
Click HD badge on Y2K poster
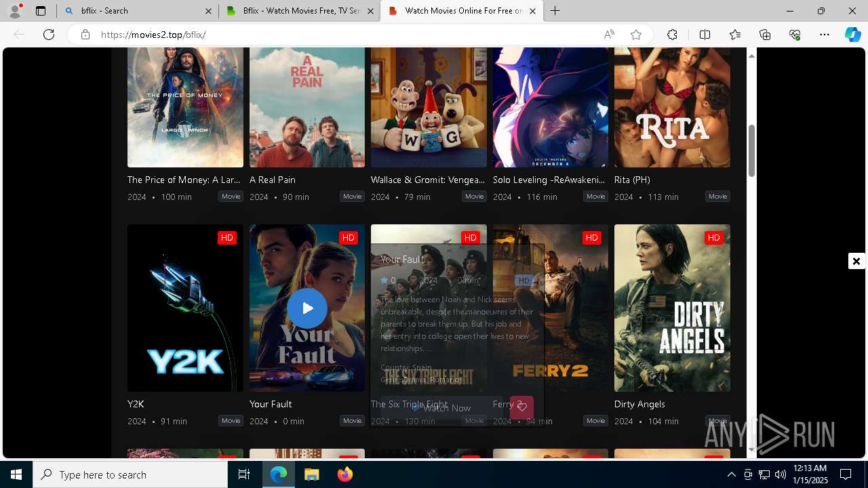(x=226, y=238)
